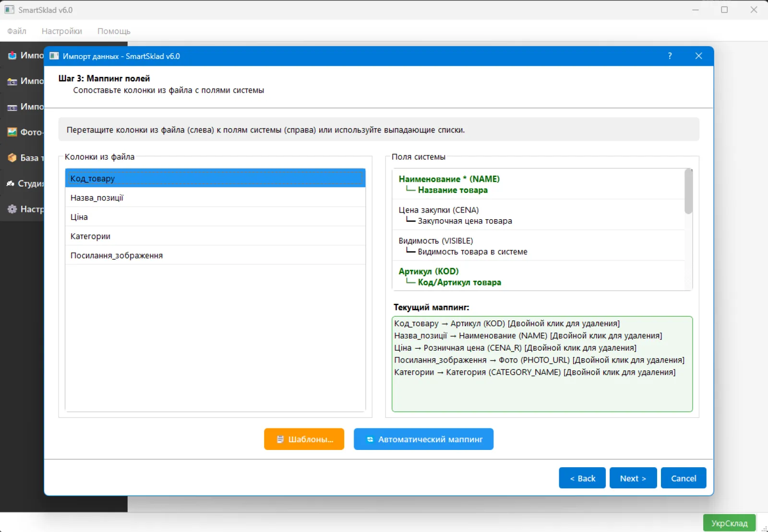Cancel the import wizard
Viewport: 768px width, 532px height.
tap(684, 478)
